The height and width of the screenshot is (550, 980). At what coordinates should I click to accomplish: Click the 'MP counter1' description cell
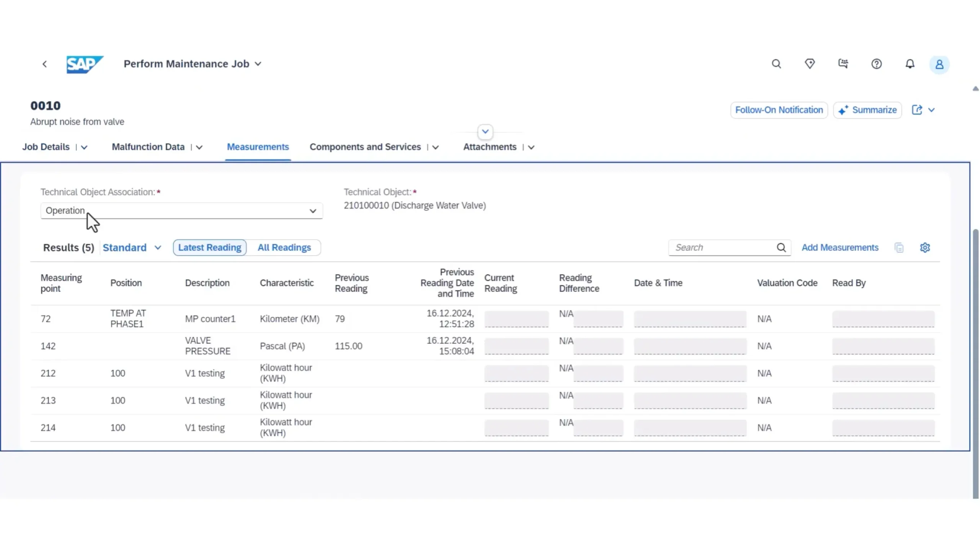(x=210, y=319)
